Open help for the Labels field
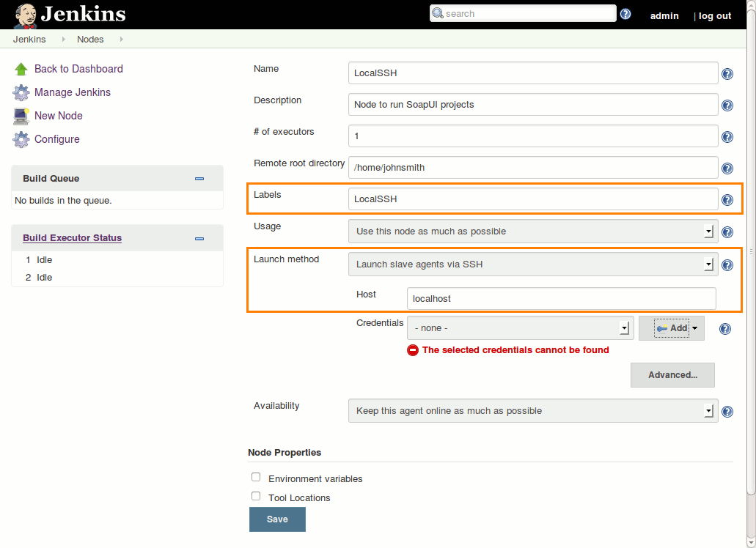The height and width of the screenshot is (548, 756). pyautogui.click(x=727, y=199)
